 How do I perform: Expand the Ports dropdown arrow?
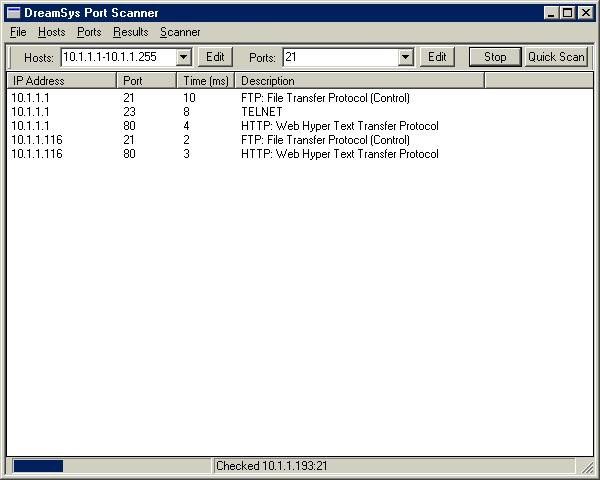[x=405, y=57]
